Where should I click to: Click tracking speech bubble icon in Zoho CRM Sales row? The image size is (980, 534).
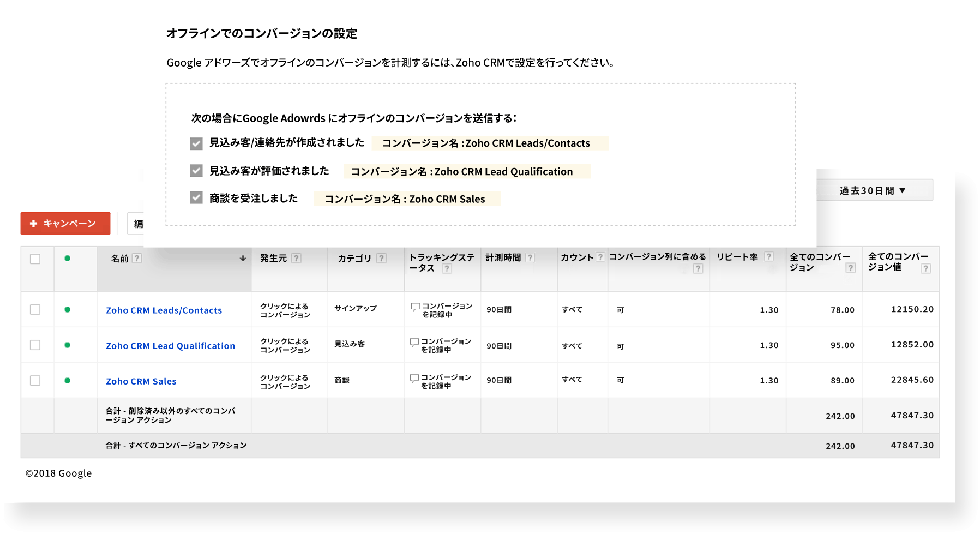[414, 379]
